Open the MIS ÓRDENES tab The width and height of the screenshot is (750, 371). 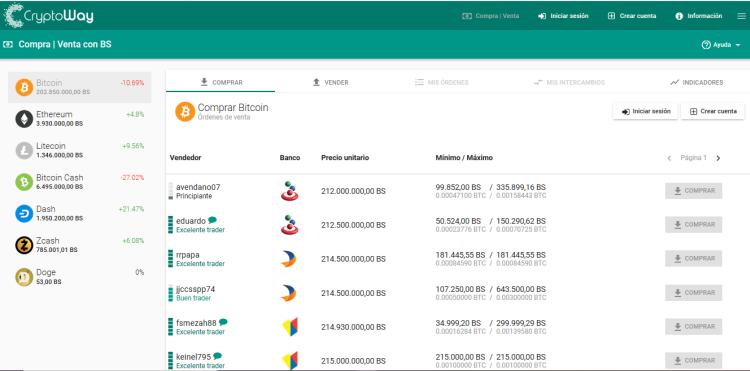coord(441,82)
